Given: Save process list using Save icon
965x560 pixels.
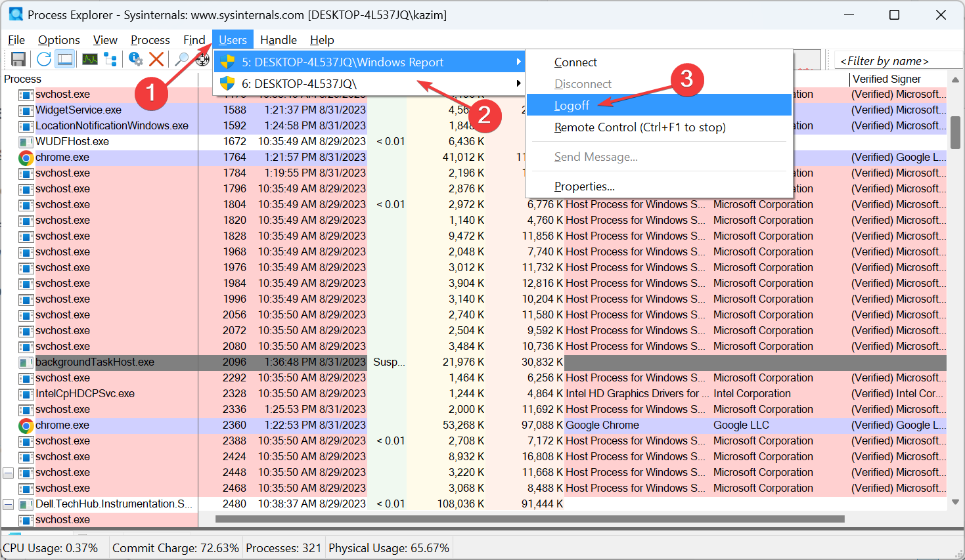Looking at the screenshot, I should pyautogui.click(x=18, y=59).
